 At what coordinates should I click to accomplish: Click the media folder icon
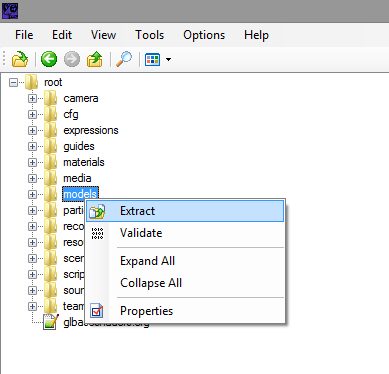tap(50, 178)
